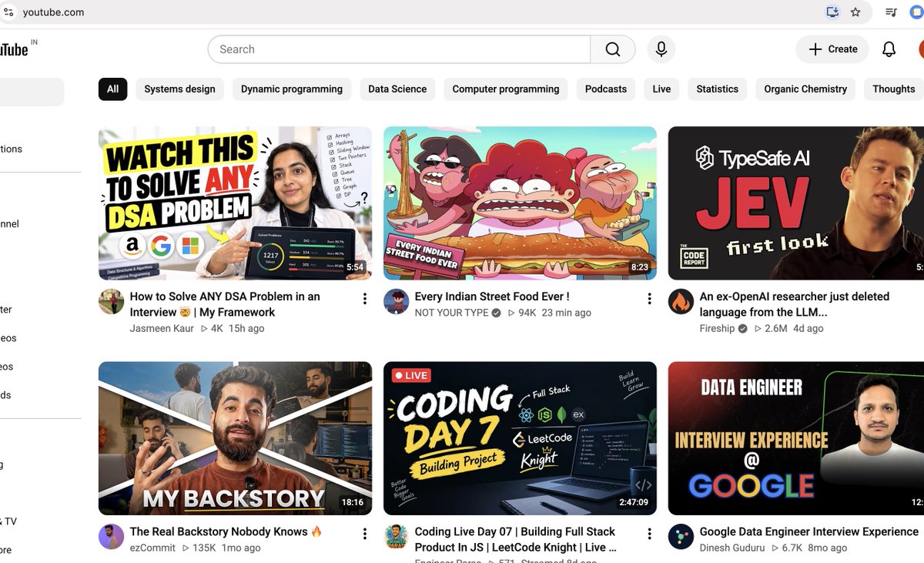This screenshot has width=924, height=563.
Task: Open options menu for DSA Problem video
Action: coord(365,299)
